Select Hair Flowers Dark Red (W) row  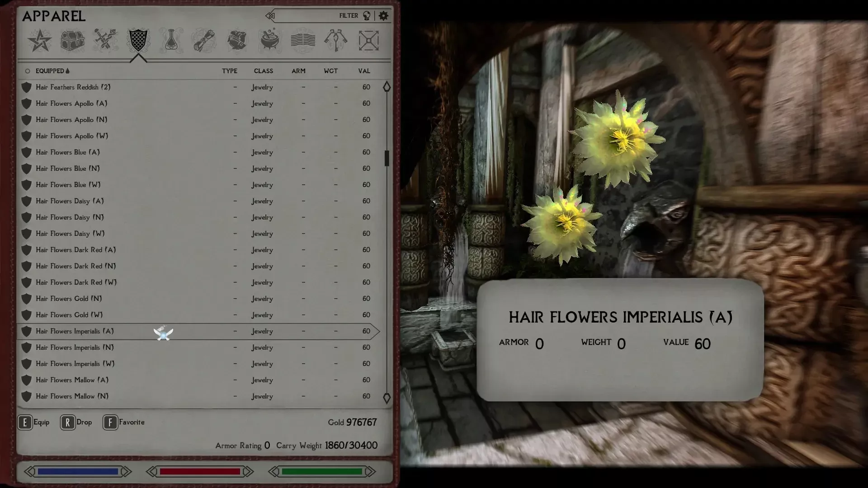pyautogui.click(x=199, y=282)
